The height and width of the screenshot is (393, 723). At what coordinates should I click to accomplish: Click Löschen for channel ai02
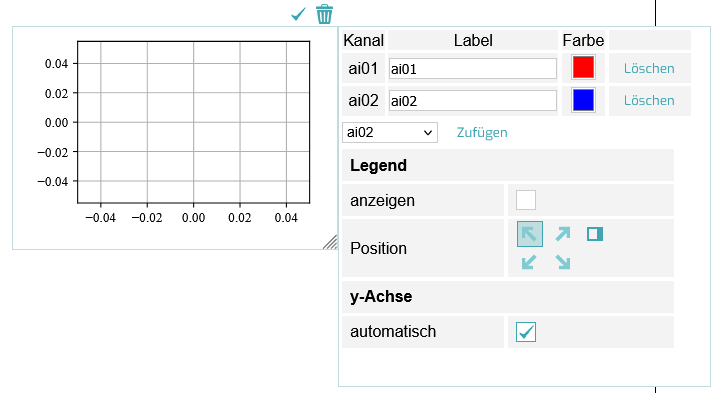(x=649, y=101)
